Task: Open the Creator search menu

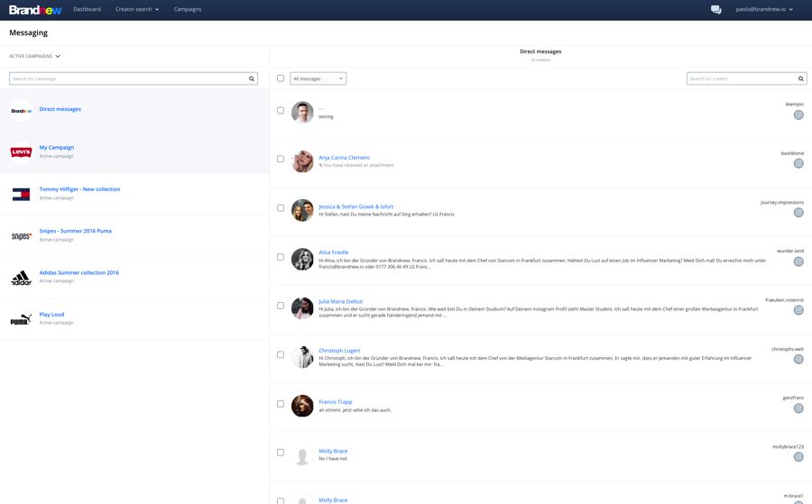Action: pos(137,9)
